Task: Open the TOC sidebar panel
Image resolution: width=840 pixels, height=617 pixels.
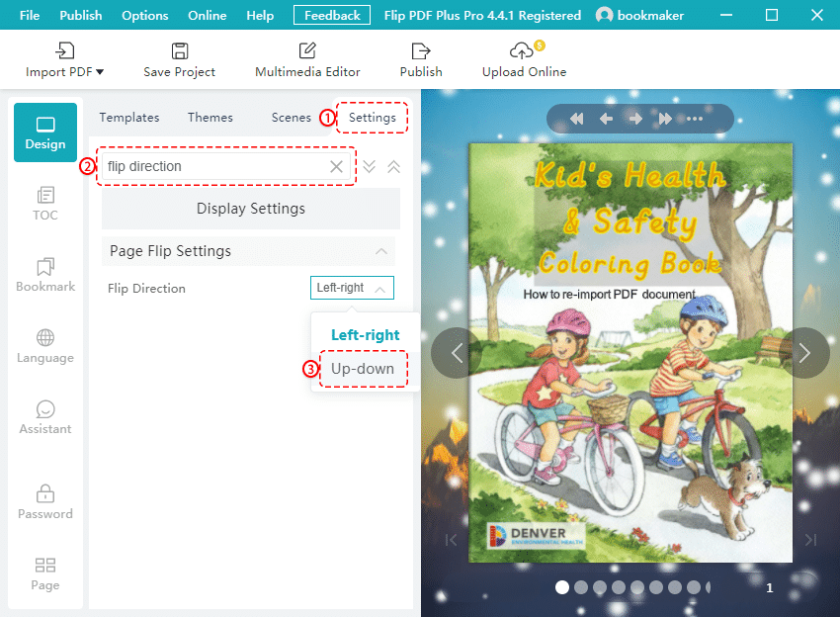Action: (x=44, y=205)
